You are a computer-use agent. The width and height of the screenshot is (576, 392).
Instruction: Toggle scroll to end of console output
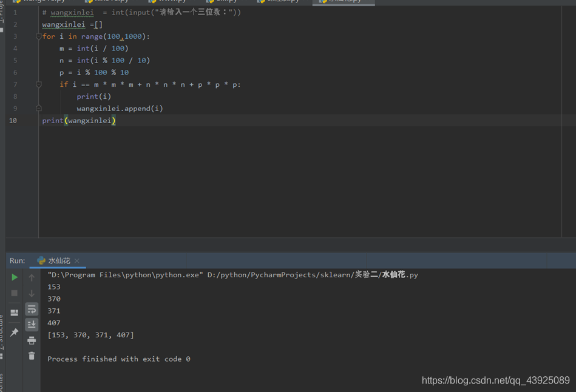pyautogui.click(x=32, y=325)
